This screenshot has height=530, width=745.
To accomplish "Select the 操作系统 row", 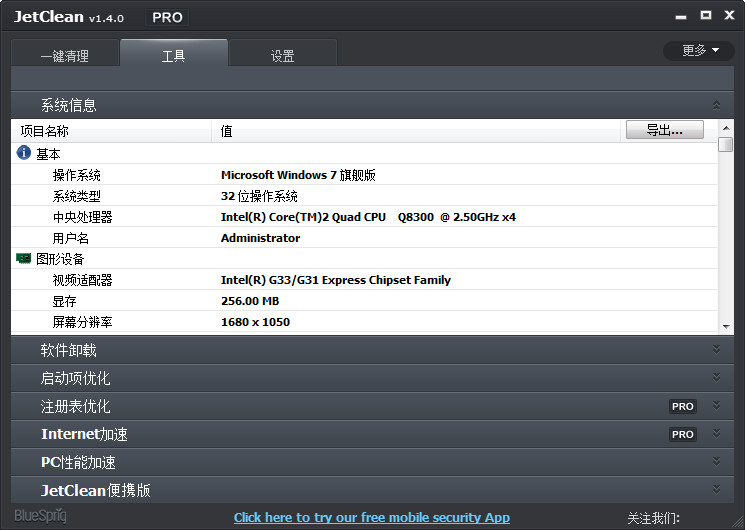I will (364, 175).
